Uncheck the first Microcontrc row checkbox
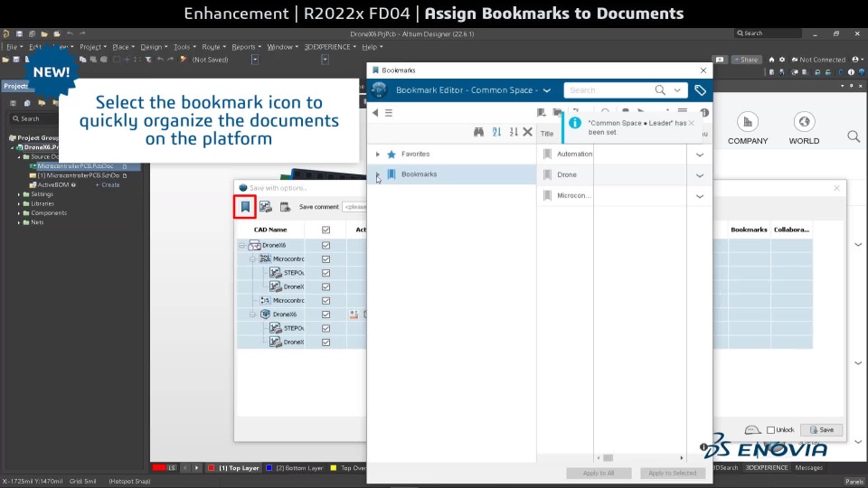 click(326, 259)
